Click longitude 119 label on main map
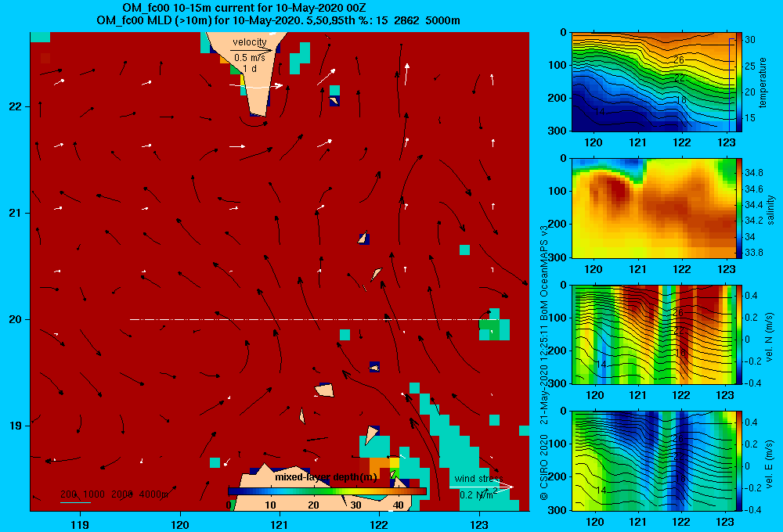Image resolution: width=783 pixels, height=532 pixels. [x=80, y=524]
